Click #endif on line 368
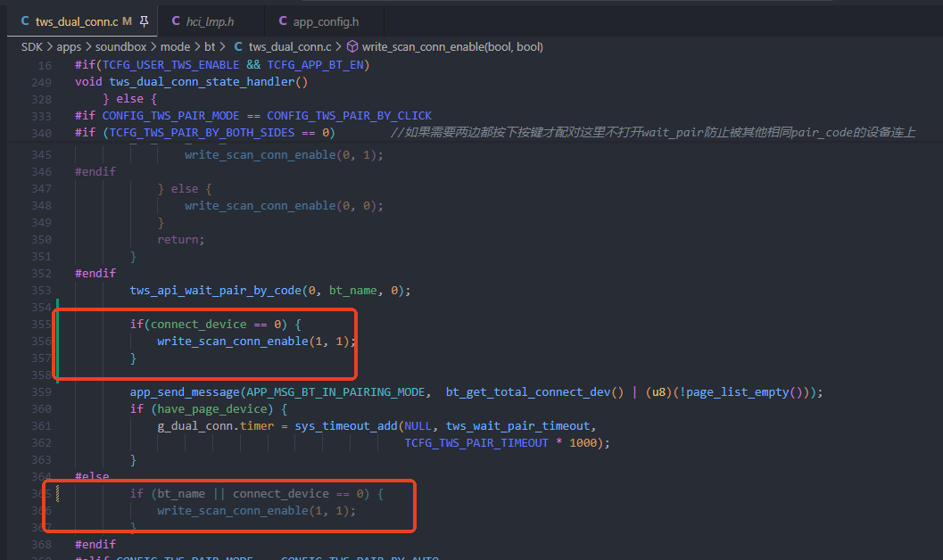 point(95,544)
